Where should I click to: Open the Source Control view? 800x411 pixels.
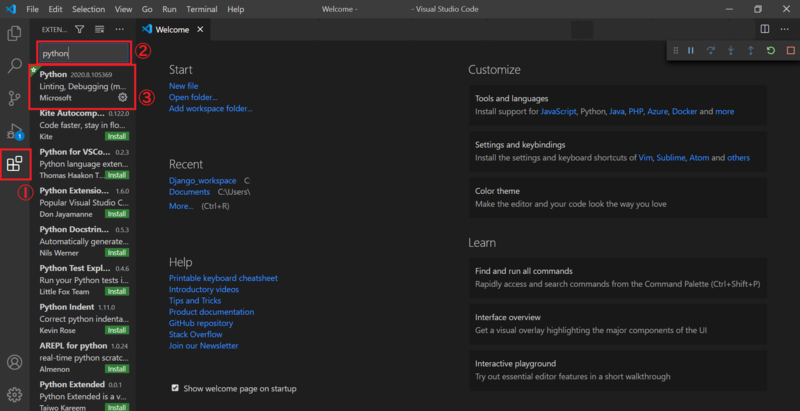tap(14, 98)
